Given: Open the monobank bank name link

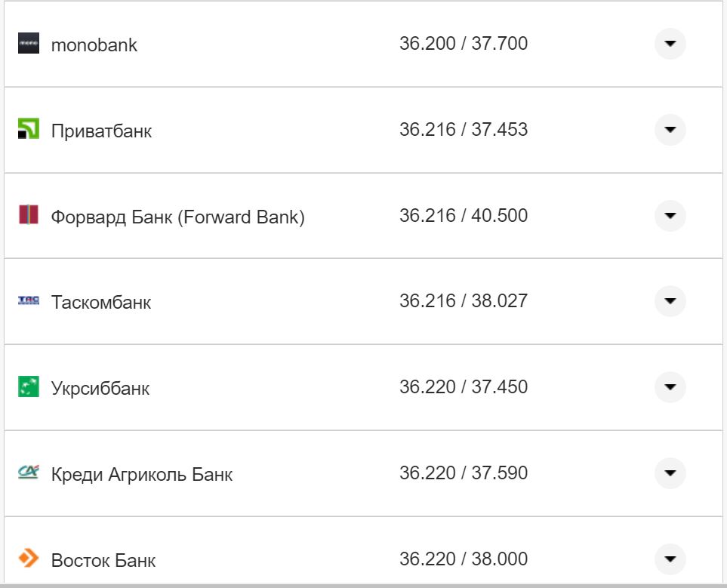Looking at the screenshot, I should click(x=94, y=45).
